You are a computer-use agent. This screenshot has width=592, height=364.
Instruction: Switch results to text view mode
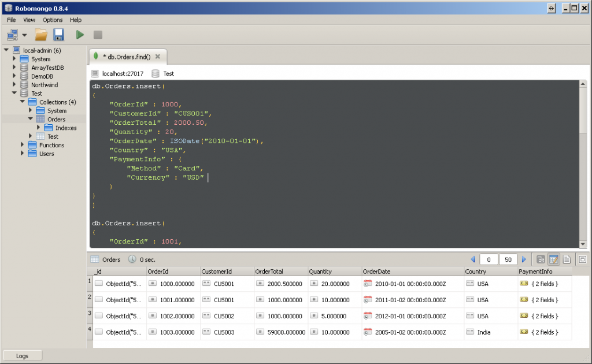[567, 259]
